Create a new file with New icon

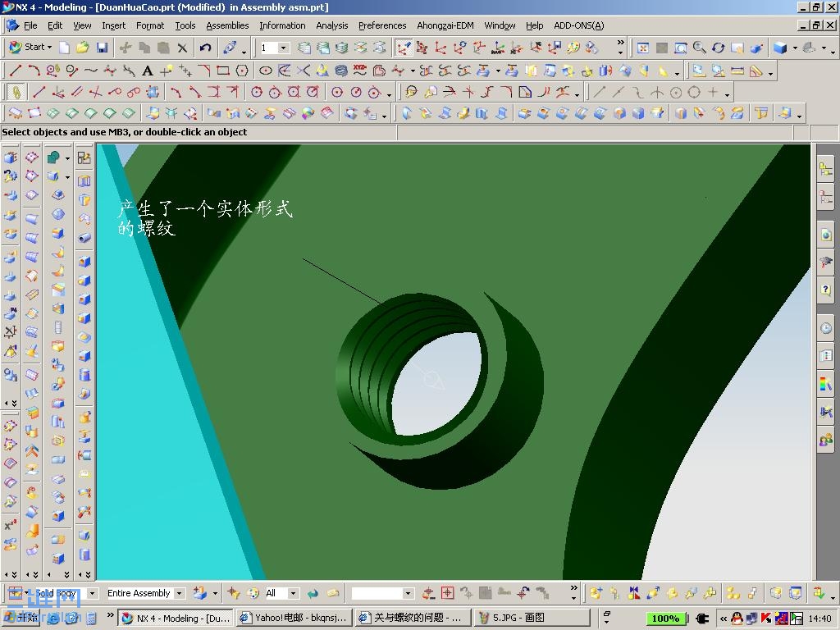tap(64, 48)
